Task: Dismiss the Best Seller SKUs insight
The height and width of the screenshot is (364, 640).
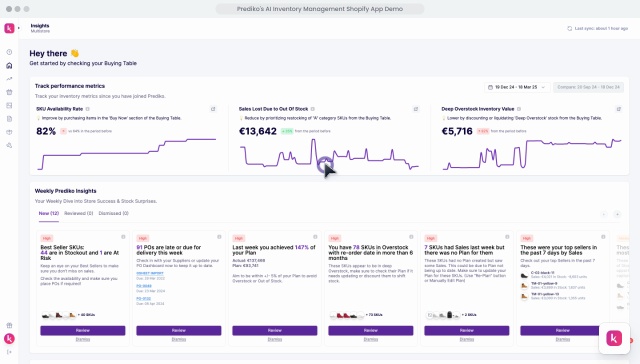Action: 83,340
